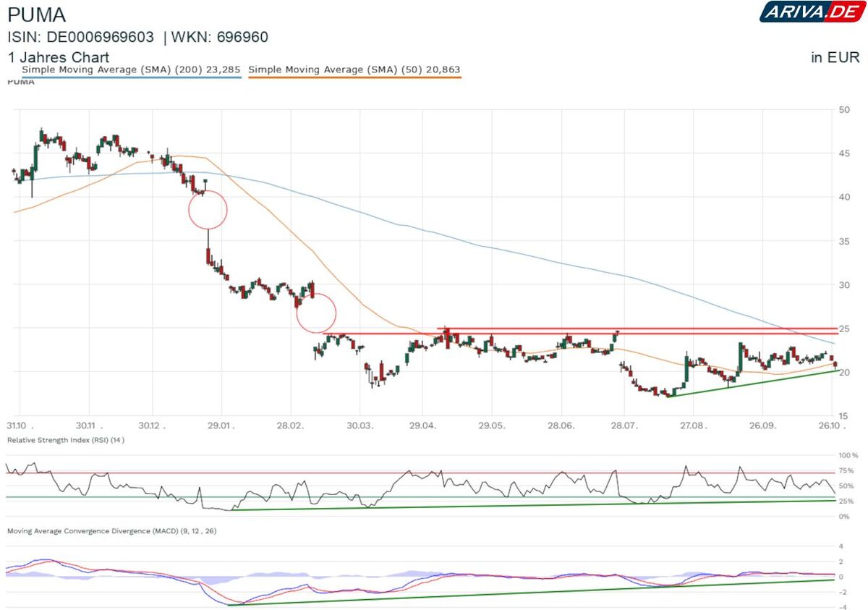
Task: Click the 15 price axis value
Action: coord(843,415)
